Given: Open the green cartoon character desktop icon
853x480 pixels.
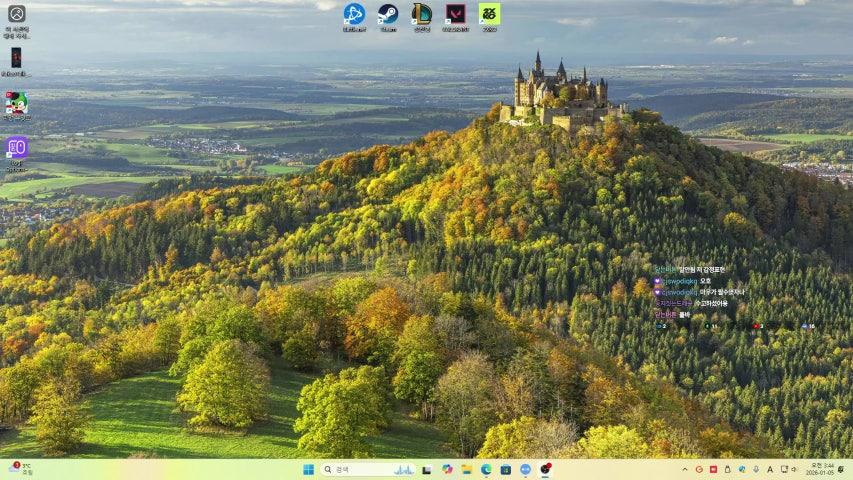Looking at the screenshot, I should [16, 103].
